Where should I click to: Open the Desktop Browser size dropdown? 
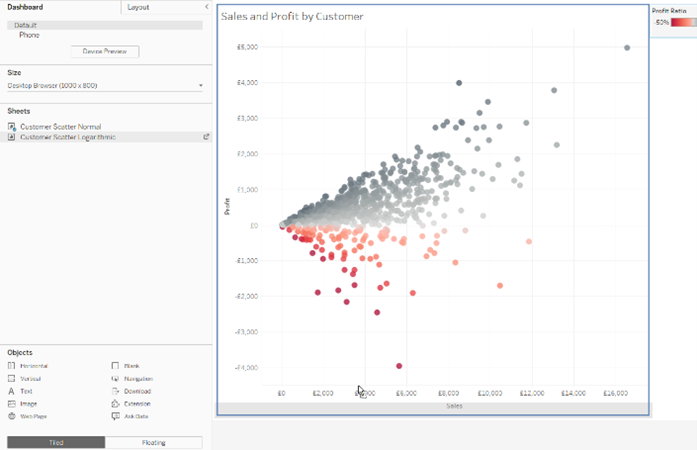click(105, 85)
